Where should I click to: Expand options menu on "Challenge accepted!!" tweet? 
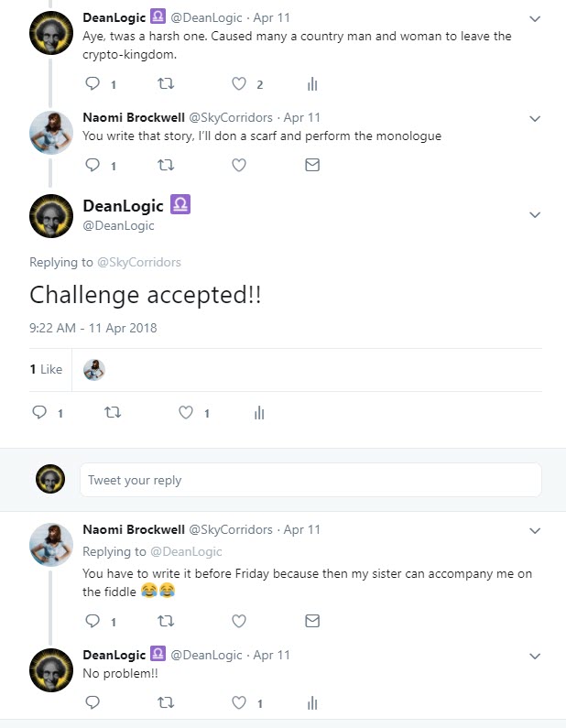click(536, 214)
